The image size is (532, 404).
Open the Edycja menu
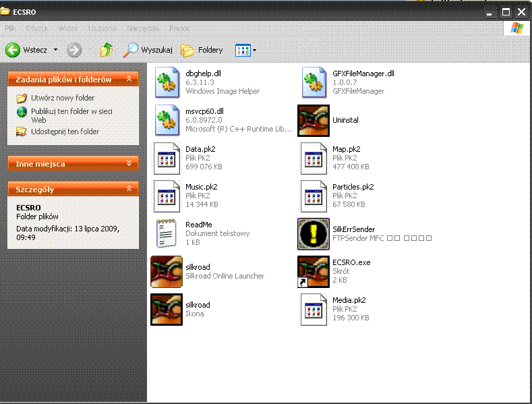tap(36, 28)
